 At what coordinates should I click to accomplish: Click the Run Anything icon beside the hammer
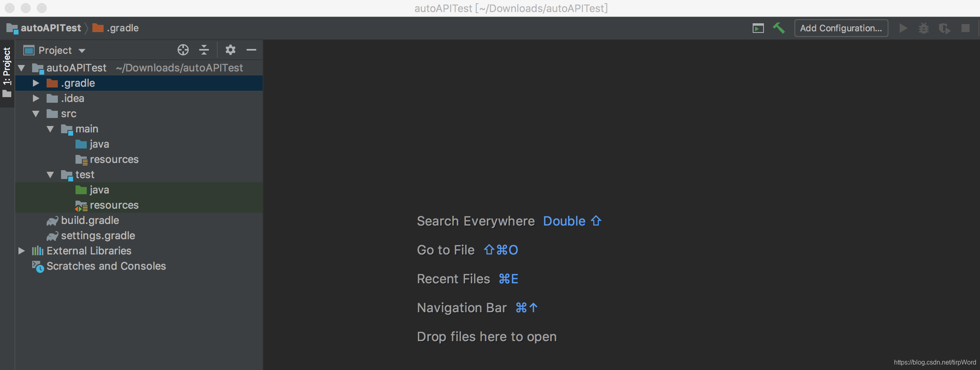(758, 28)
